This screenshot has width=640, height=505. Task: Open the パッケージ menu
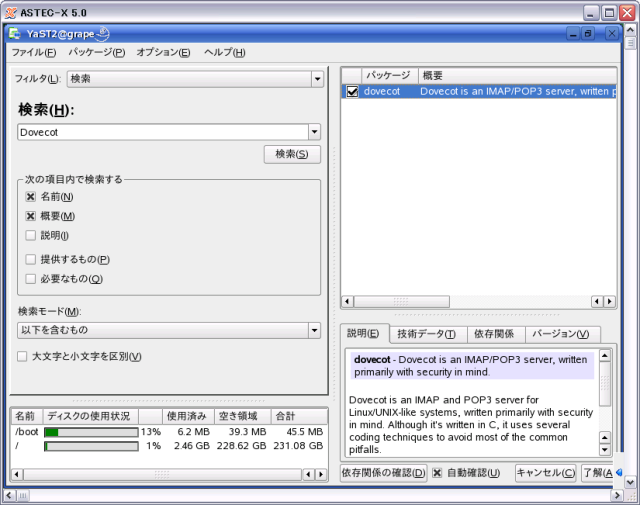[x=97, y=52]
